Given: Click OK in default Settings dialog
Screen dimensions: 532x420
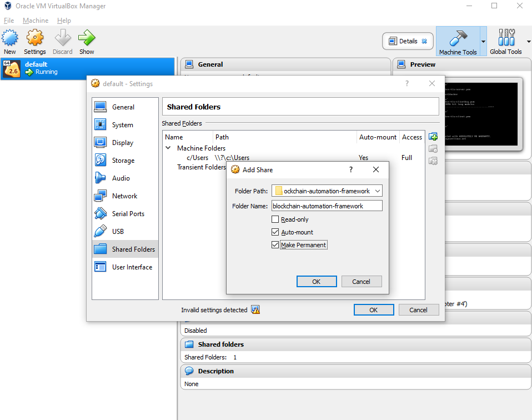Looking at the screenshot, I should coord(374,309).
